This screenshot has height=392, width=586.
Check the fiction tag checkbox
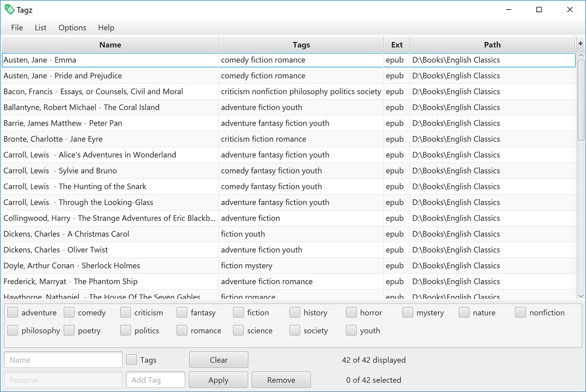(x=239, y=312)
